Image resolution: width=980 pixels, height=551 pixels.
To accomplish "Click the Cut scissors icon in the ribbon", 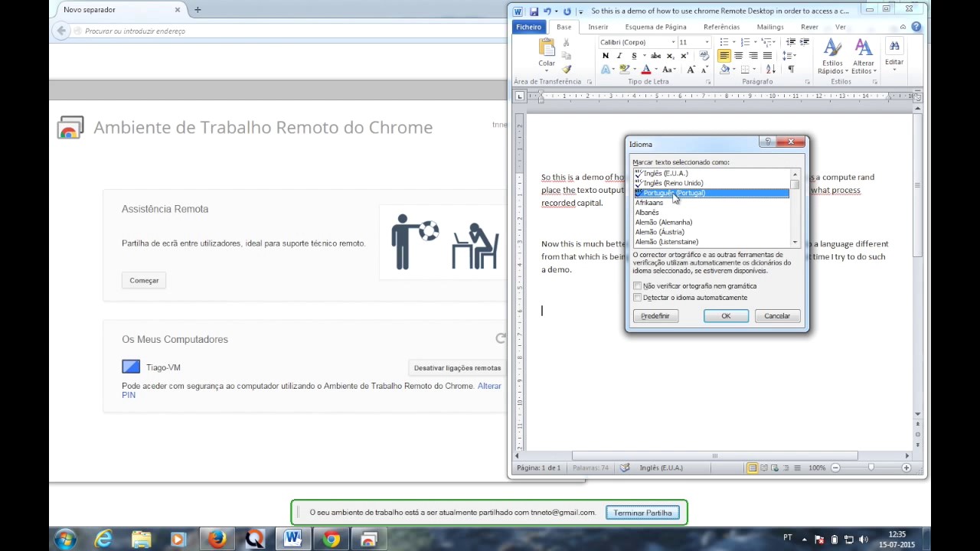I will (567, 42).
